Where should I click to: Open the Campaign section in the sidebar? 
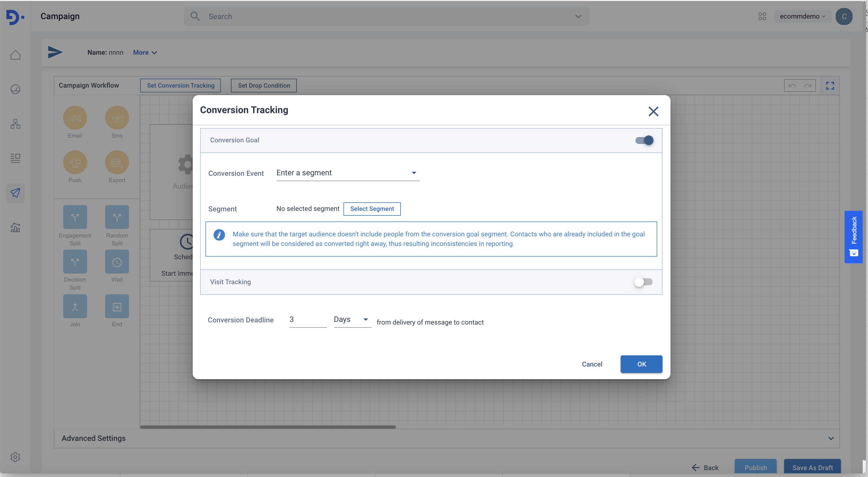15,193
